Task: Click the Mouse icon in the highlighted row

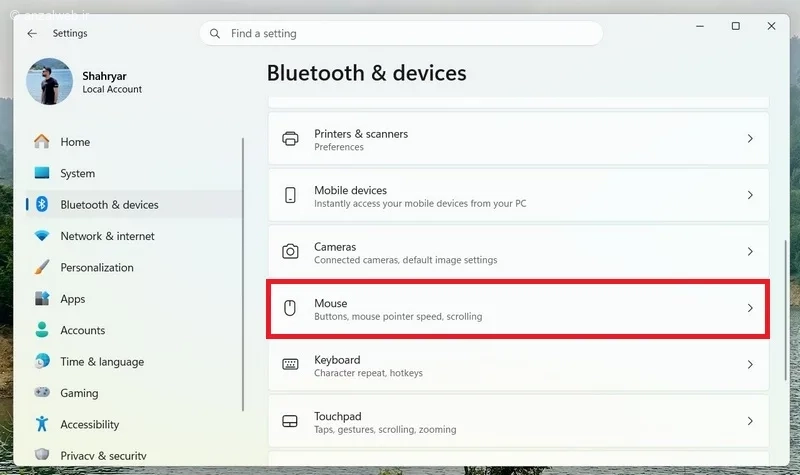Action: click(x=290, y=308)
